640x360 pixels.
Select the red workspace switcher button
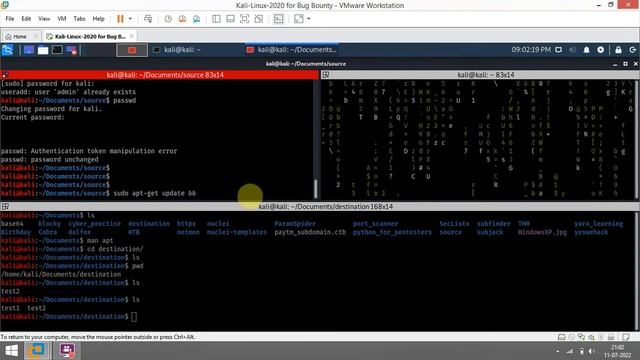click(132, 50)
